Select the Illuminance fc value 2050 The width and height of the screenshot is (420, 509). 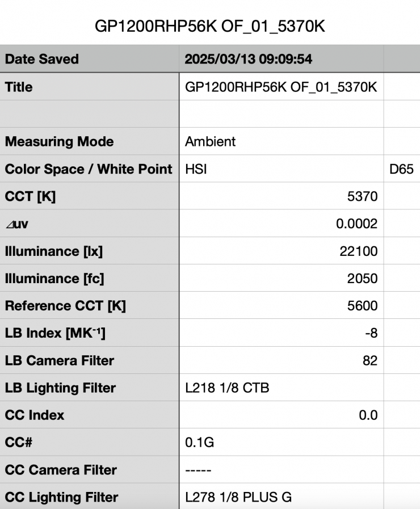coord(363,278)
